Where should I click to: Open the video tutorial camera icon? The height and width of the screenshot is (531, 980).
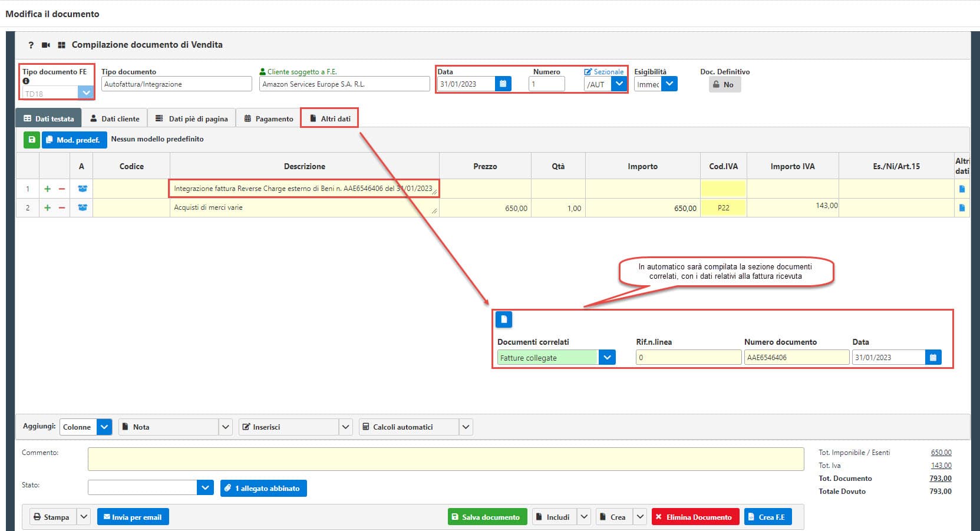click(46, 45)
